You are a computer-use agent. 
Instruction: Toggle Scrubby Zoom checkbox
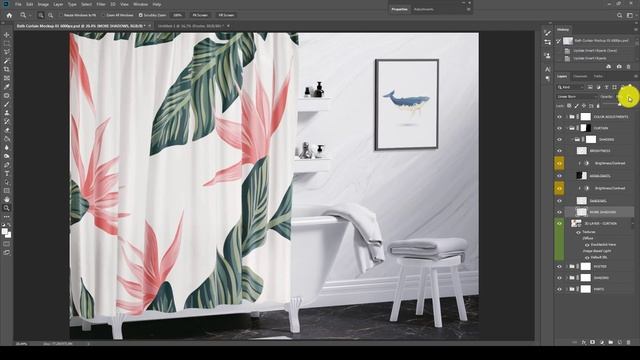coord(140,15)
